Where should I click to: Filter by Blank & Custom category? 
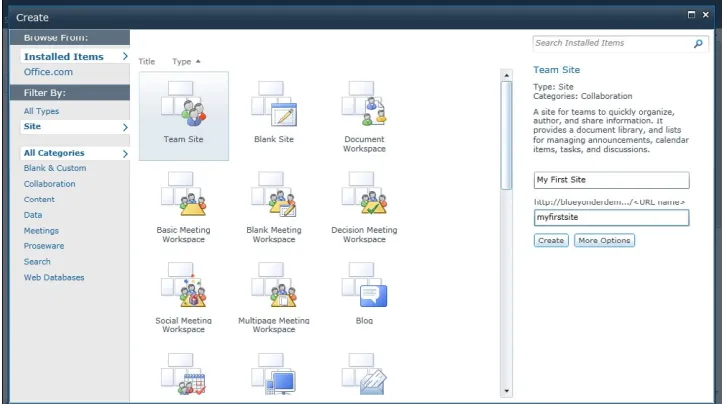[x=55, y=168]
